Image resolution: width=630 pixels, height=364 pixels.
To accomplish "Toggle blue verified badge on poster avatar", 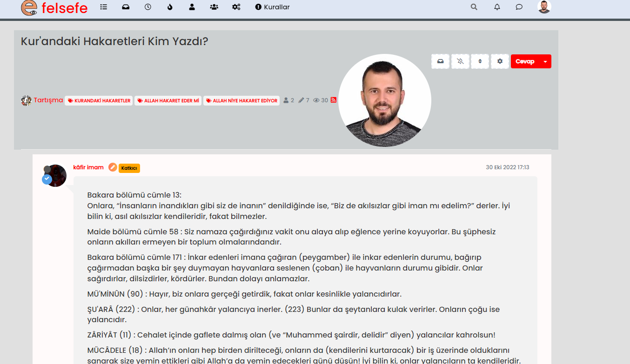I will (47, 179).
